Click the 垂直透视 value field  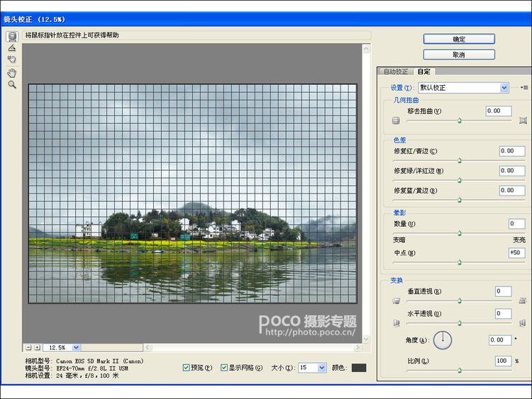pyautogui.click(x=503, y=291)
